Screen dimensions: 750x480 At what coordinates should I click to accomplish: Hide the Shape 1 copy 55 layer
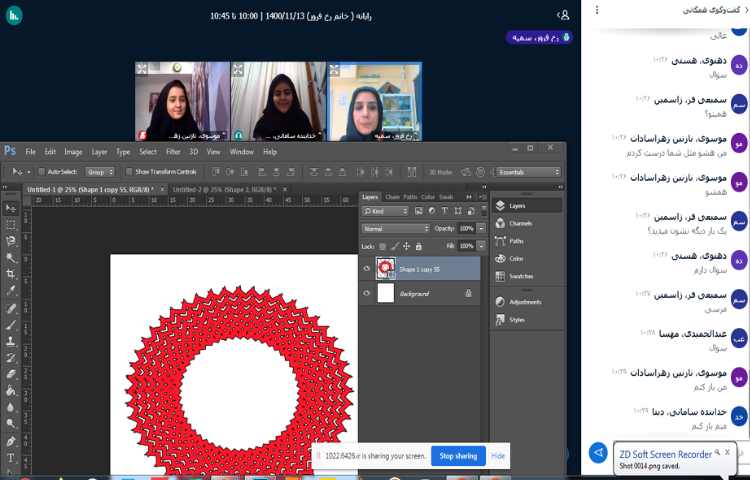[x=367, y=269]
